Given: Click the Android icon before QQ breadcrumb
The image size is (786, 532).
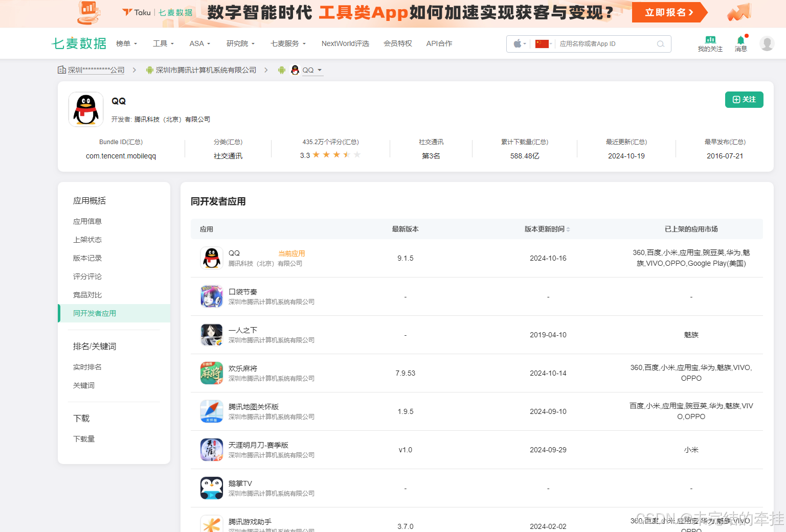Looking at the screenshot, I should coord(281,70).
